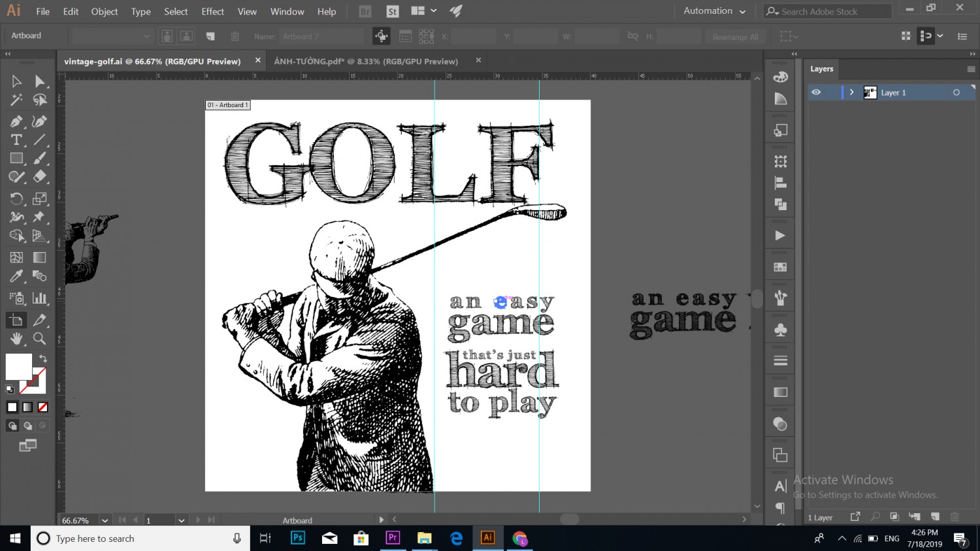Image resolution: width=980 pixels, height=551 pixels.
Task: Select the Eraser tool
Action: click(x=40, y=177)
